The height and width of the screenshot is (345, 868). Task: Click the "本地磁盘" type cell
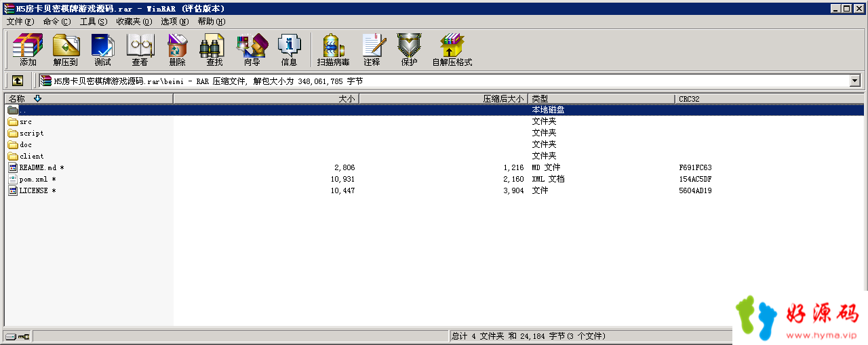pyautogui.click(x=548, y=110)
